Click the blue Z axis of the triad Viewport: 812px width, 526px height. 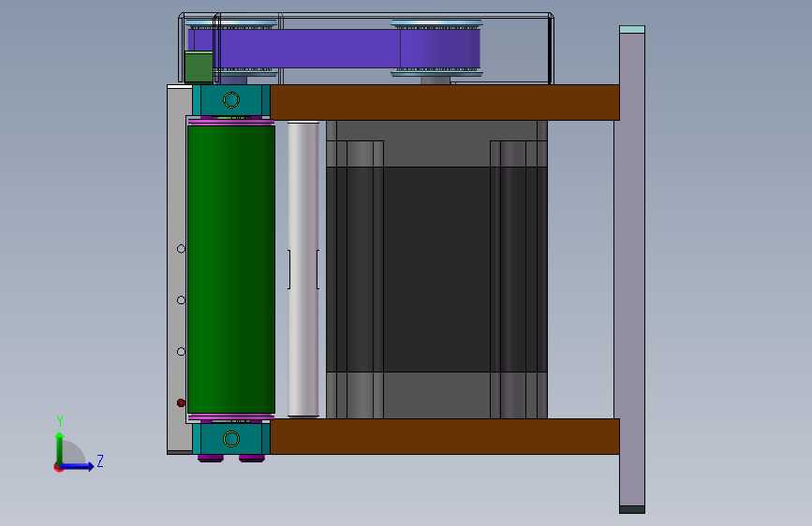coord(78,466)
